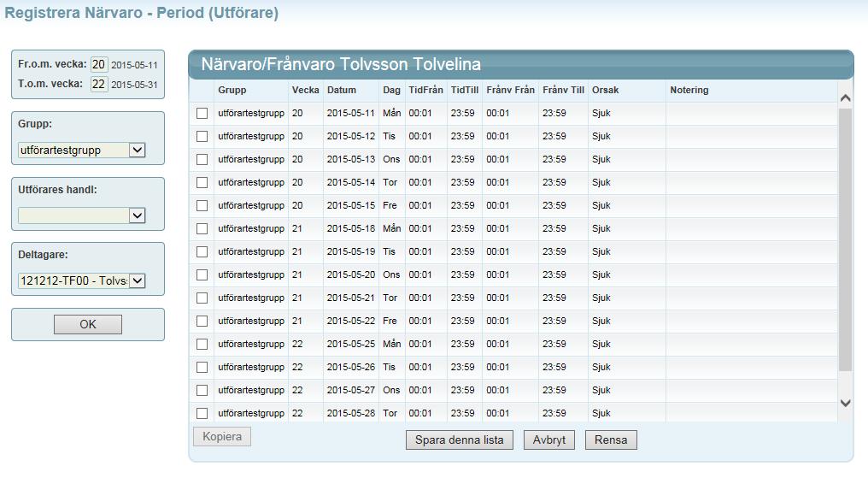868x478 pixels.
Task: Click the Närvaro/Frånvaro Tolvsson Tolvelina panel title
Action: tap(340, 64)
